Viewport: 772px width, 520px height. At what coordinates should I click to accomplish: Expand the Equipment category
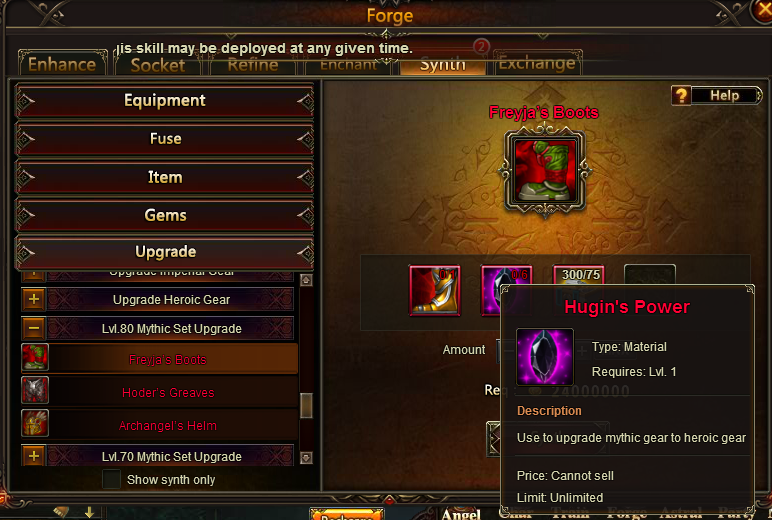164,100
